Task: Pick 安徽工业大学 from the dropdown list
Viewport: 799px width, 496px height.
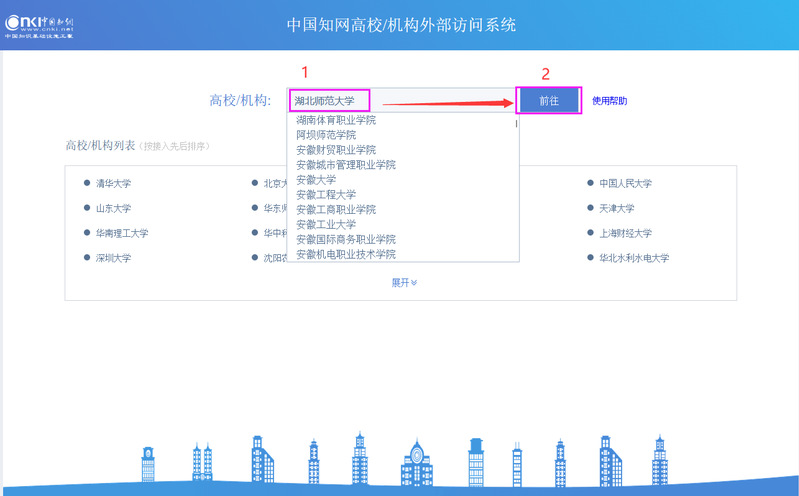Action: click(326, 225)
